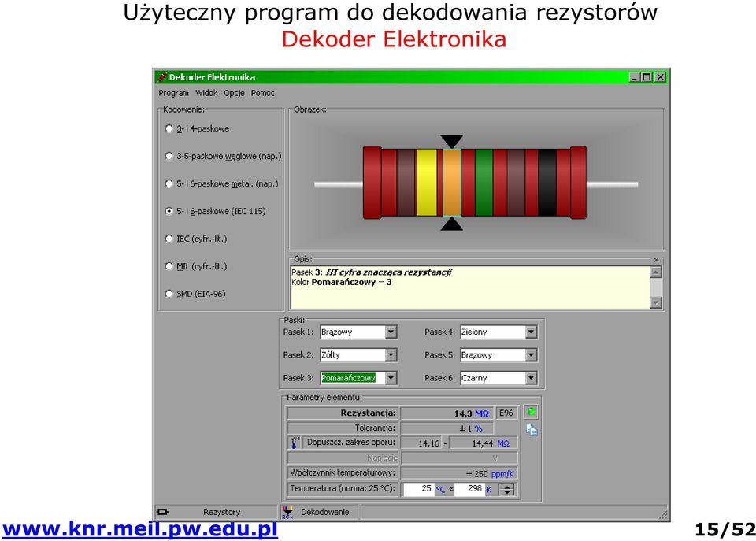Screen dimensions: 756x541
Task: Click the ppm/K unit label
Action: point(502,474)
